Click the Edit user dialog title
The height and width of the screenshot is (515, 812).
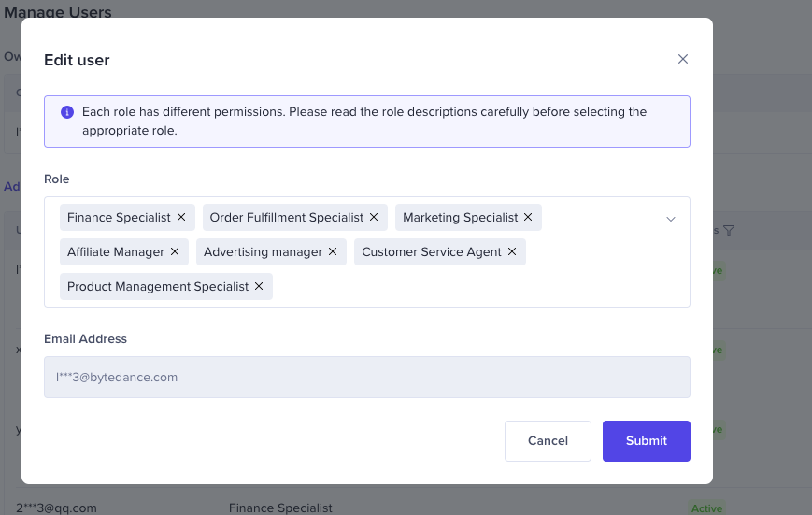click(77, 61)
